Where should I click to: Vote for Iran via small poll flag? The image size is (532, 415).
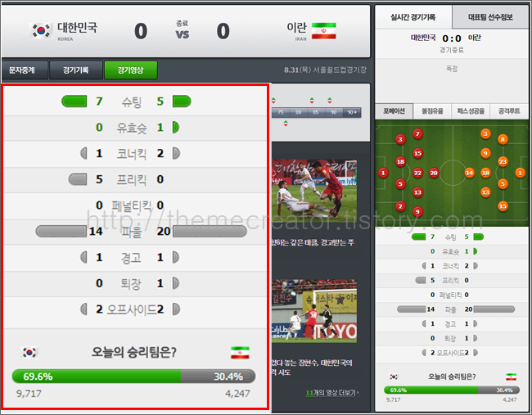pyautogui.click(x=511, y=377)
